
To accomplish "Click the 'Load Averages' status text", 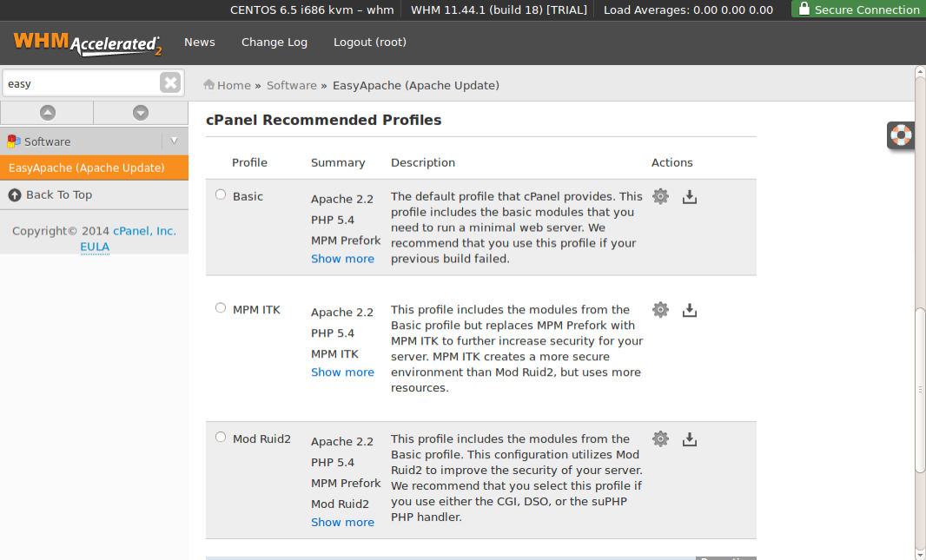I will tap(689, 10).
